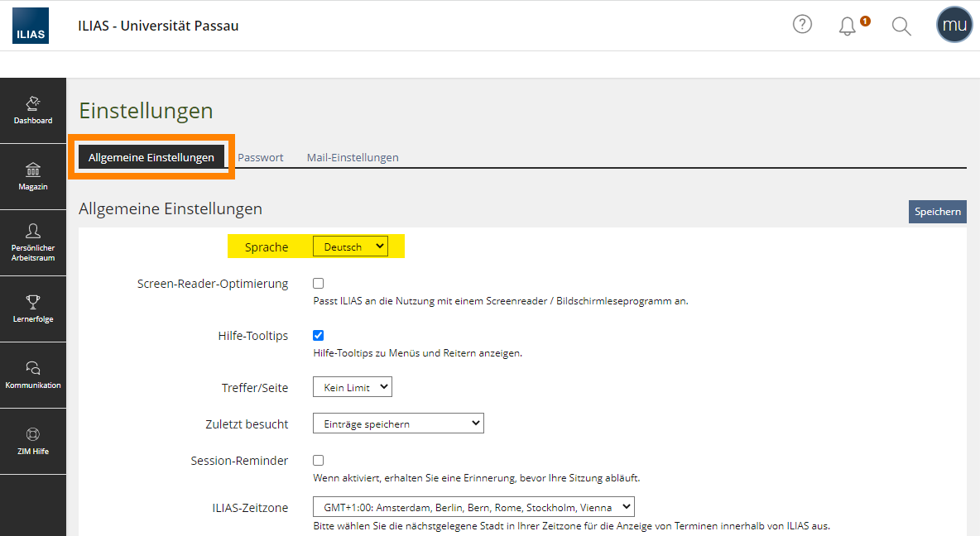Screen dimensions: 980x536
Task: Enable the Session-Reminder checkbox
Action: [318, 461]
